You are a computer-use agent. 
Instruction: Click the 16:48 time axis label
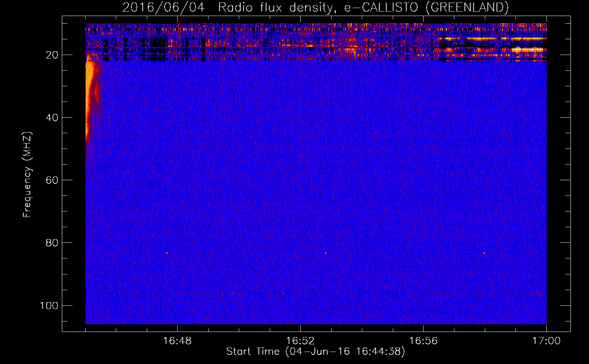177,341
